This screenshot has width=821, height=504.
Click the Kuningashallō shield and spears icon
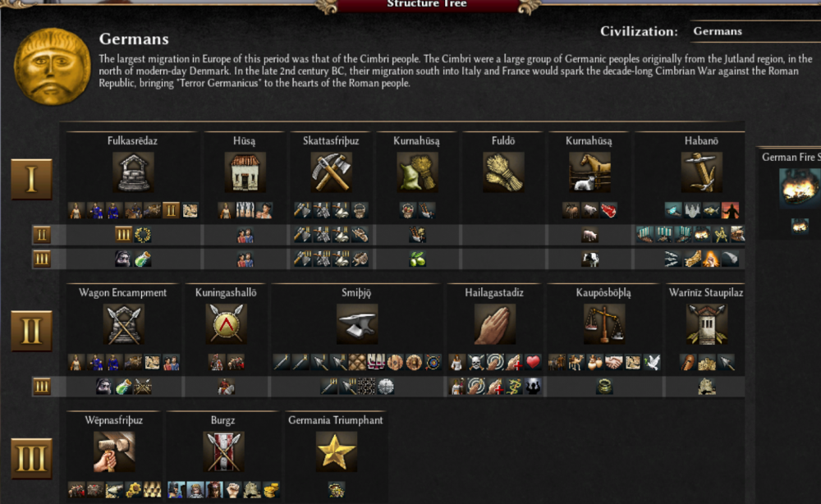[x=227, y=324]
